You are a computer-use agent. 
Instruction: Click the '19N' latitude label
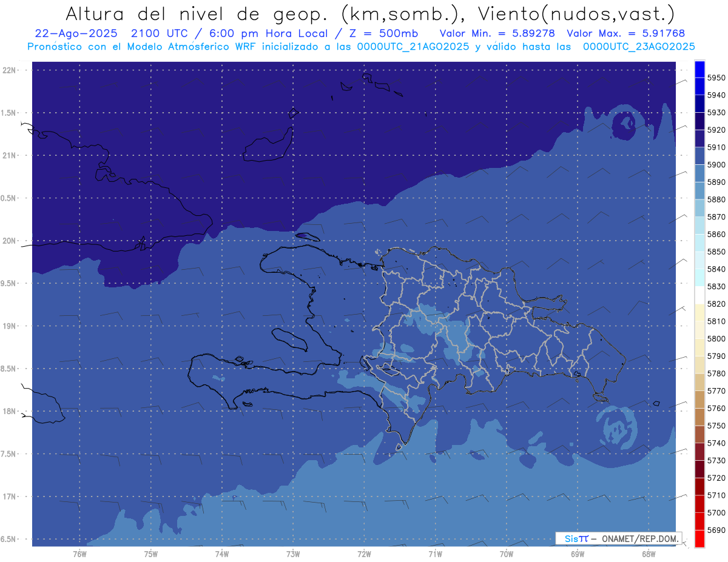[x=9, y=326]
